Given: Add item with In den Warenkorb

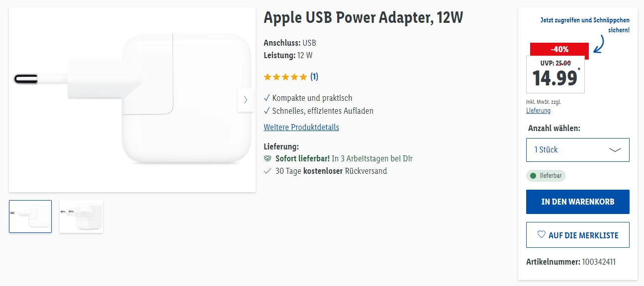Looking at the screenshot, I should pyautogui.click(x=577, y=202).
